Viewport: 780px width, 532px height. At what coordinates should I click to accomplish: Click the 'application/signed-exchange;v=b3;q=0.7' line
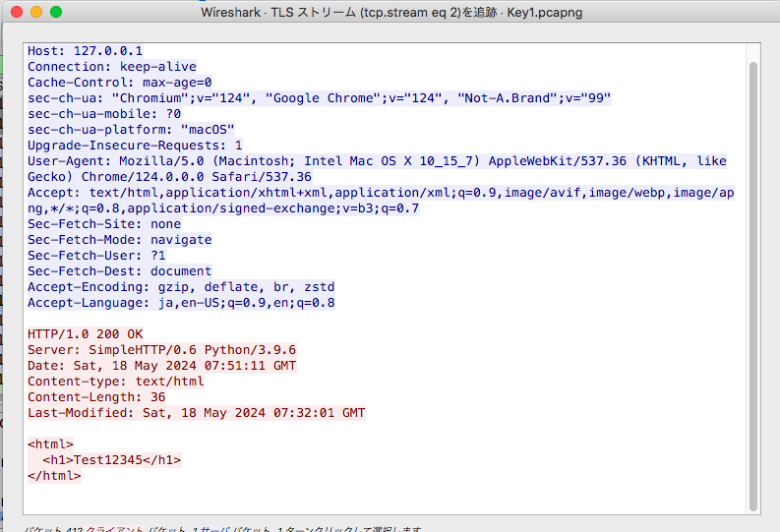pyautogui.click(x=223, y=208)
